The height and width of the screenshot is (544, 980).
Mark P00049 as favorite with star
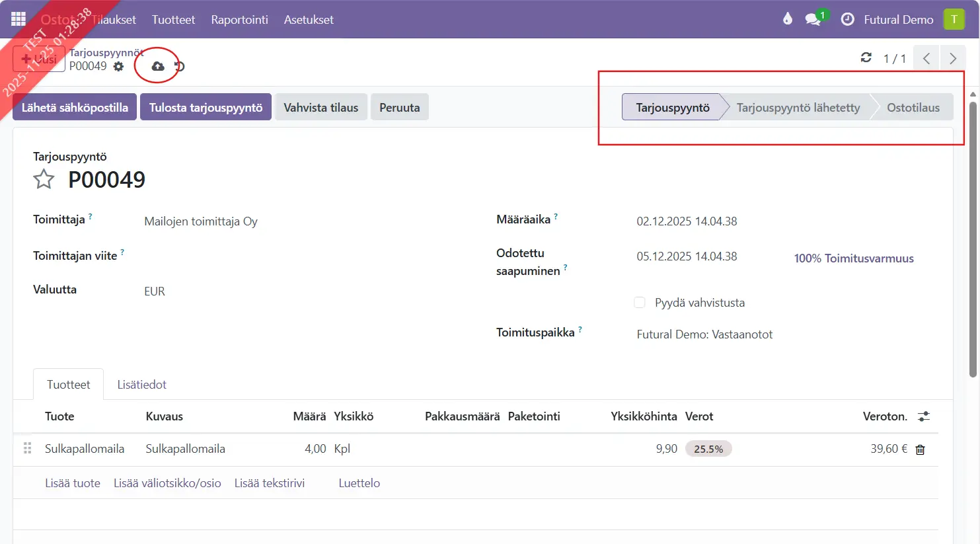(44, 179)
